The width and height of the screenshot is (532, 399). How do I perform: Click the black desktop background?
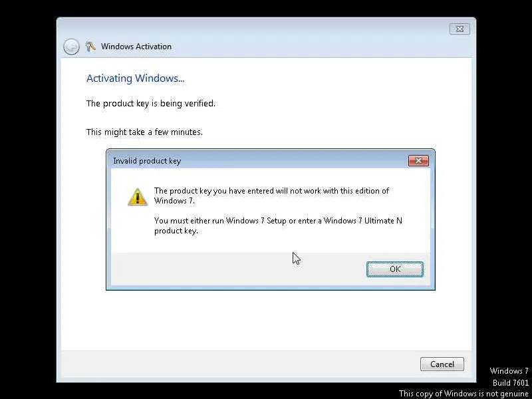tap(27, 203)
